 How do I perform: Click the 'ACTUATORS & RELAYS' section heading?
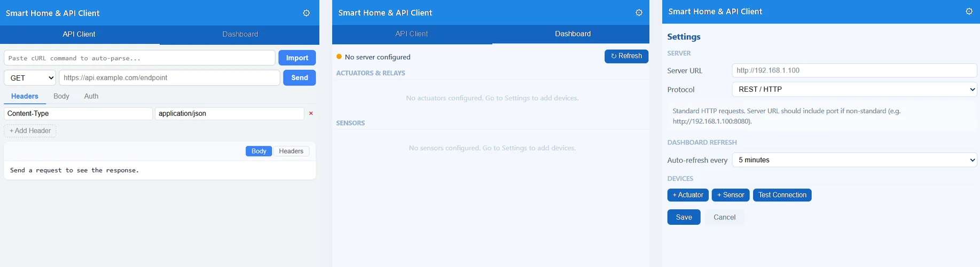pyautogui.click(x=371, y=73)
